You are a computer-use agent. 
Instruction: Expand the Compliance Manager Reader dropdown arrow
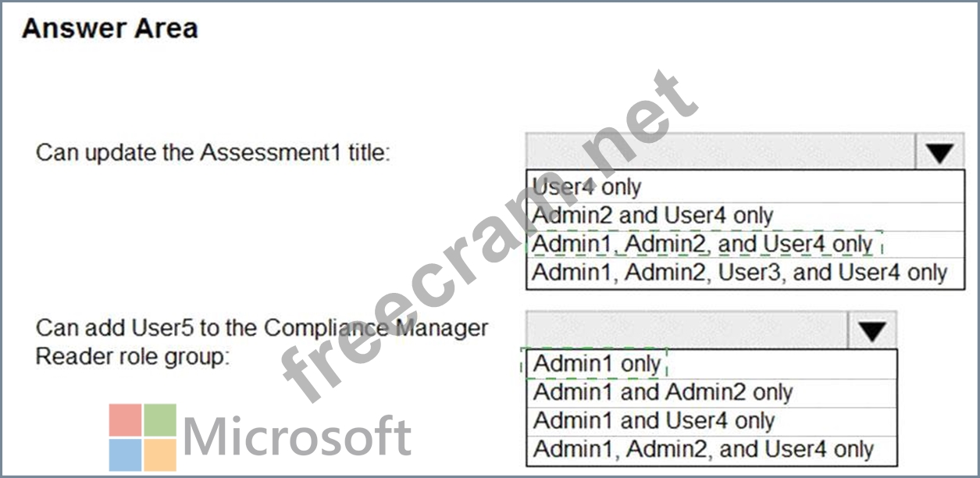[871, 331]
